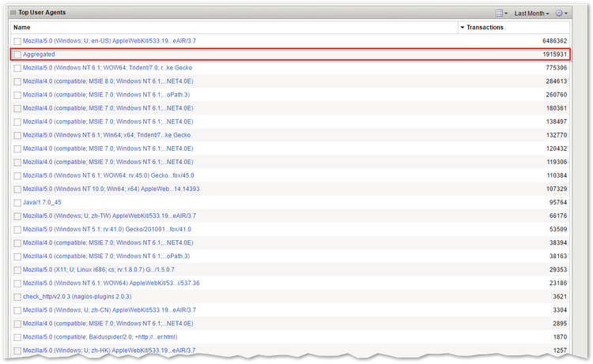This screenshot has width=593, height=364.
Task: Open the table view type dropdown icon
Action: pyautogui.click(x=501, y=13)
